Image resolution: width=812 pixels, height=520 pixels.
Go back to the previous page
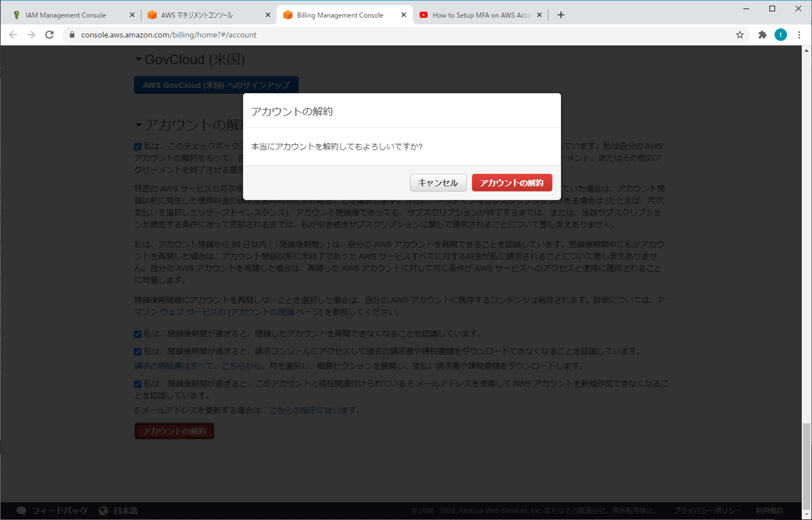(13, 35)
